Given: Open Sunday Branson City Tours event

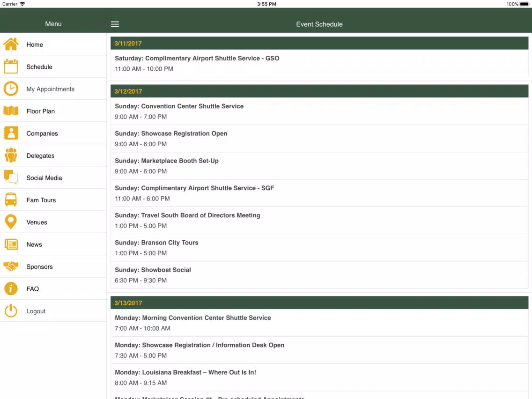Looking at the screenshot, I should (x=319, y=248).
